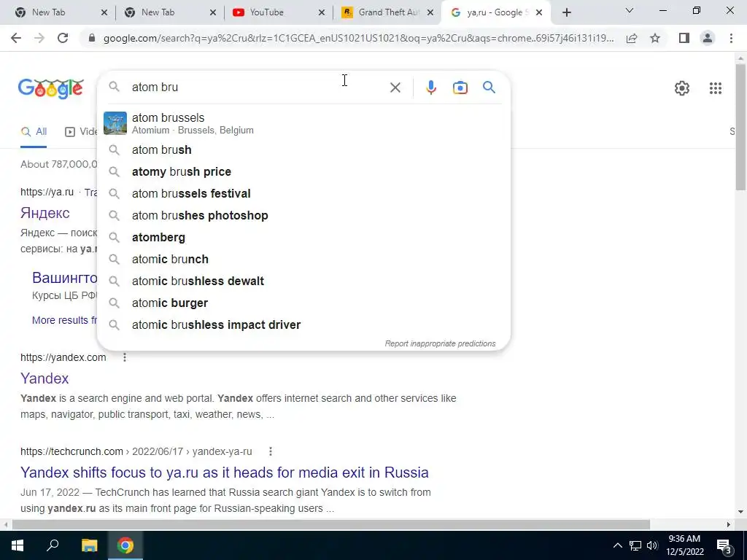Choose the 'atomic brunch' suggestion

[x=303, y=260]
